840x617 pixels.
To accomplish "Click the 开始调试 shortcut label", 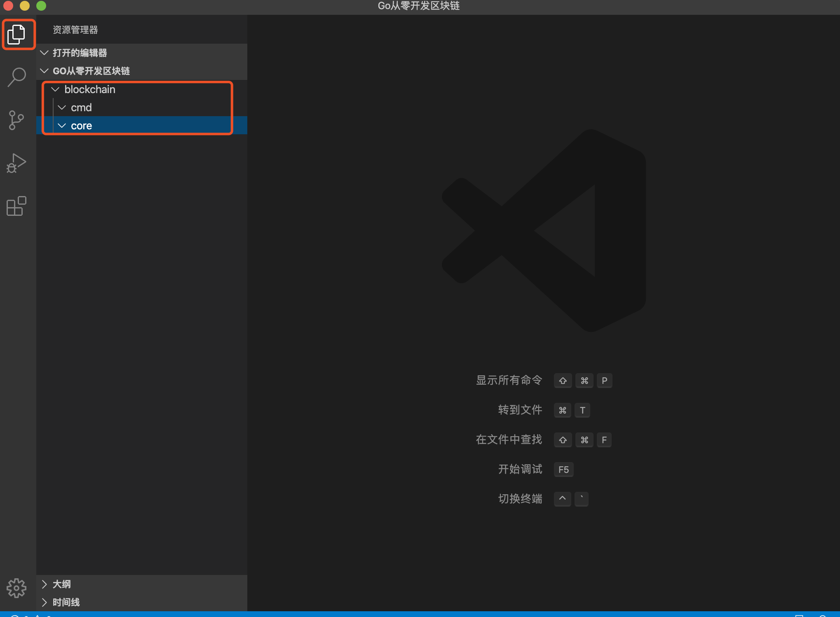I will [520, 469].
